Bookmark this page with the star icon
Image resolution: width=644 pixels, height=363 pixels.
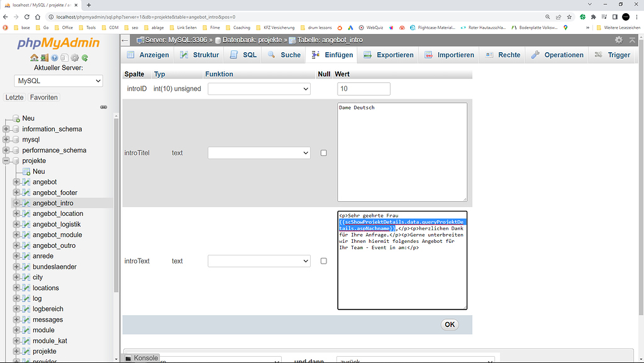(x=569, y=17)
